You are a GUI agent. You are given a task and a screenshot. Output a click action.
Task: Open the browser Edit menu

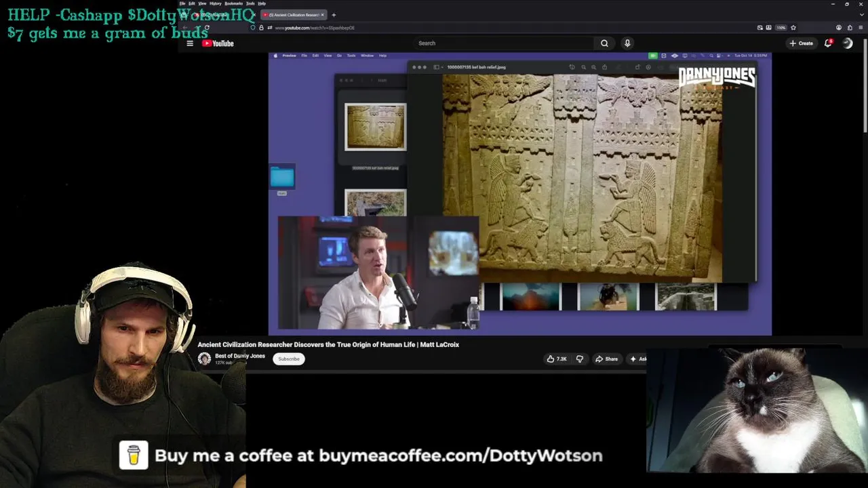pos(192,3)
